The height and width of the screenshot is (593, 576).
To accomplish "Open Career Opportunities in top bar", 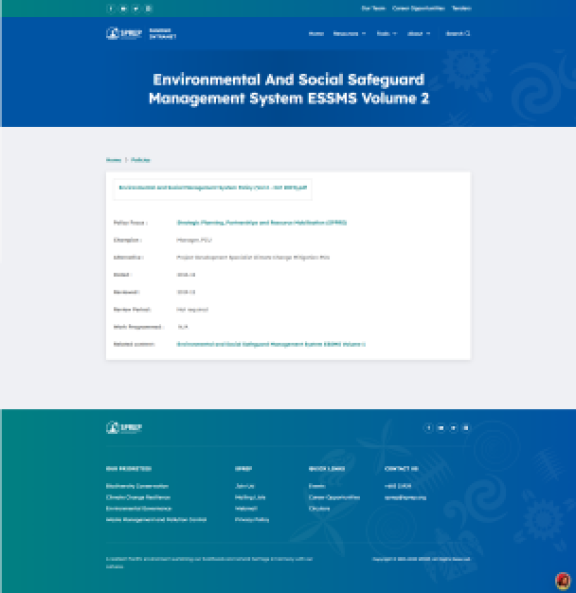I will [x=418, y=8].
